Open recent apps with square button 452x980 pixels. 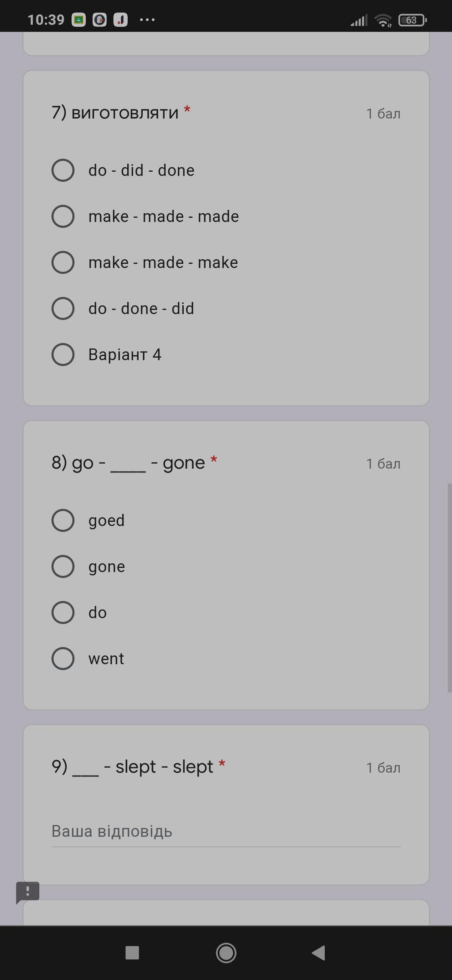pyautogui.click(x=132, y=953)
